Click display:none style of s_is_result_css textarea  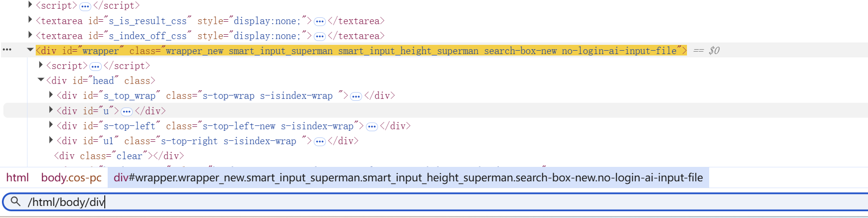pos(267,21)
